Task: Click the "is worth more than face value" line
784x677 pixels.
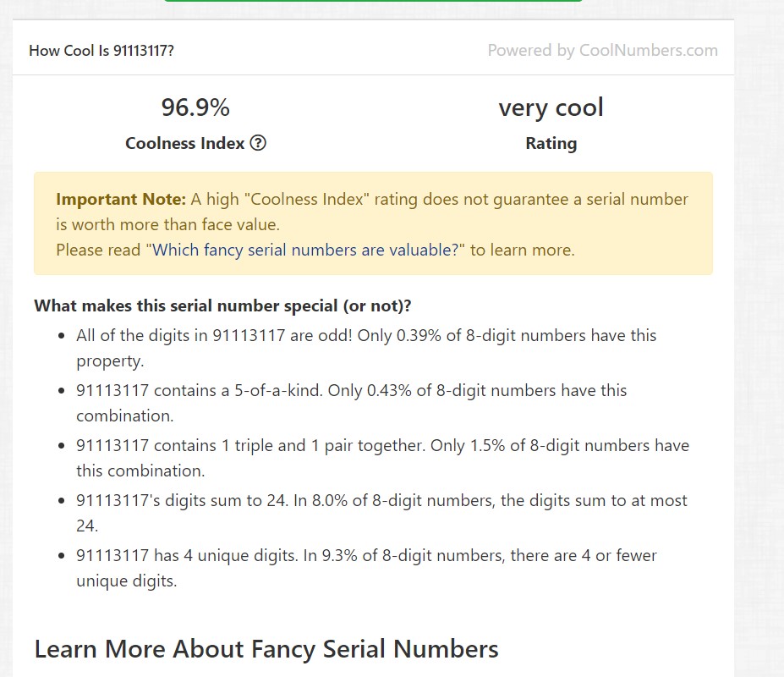Action: [167, 225]
